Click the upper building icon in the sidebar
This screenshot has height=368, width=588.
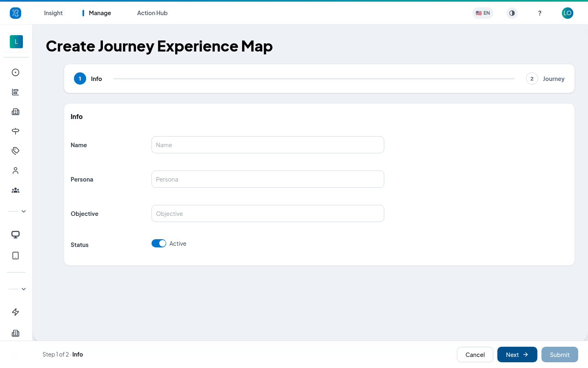point(16,112)
